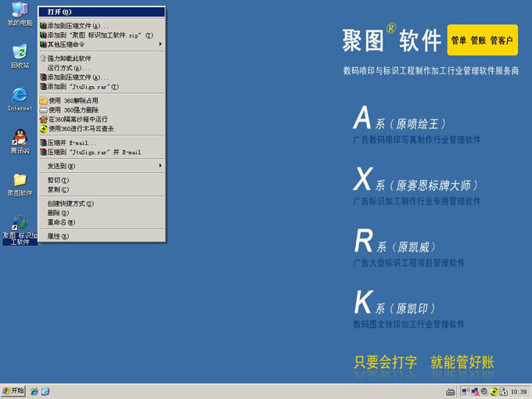This screenshot has width=532, height=399.
Task: Select the 回收站 recycle bin icon
Action: coord(20,53)
